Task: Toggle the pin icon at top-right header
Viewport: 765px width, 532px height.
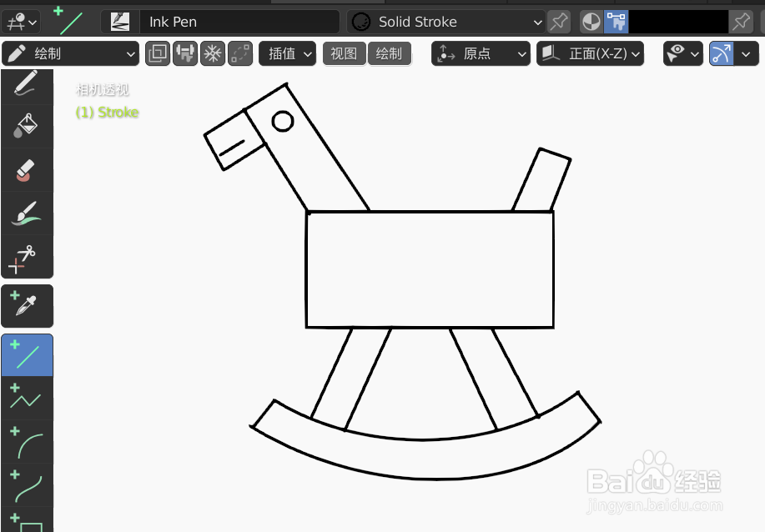Action: [739, 22]
